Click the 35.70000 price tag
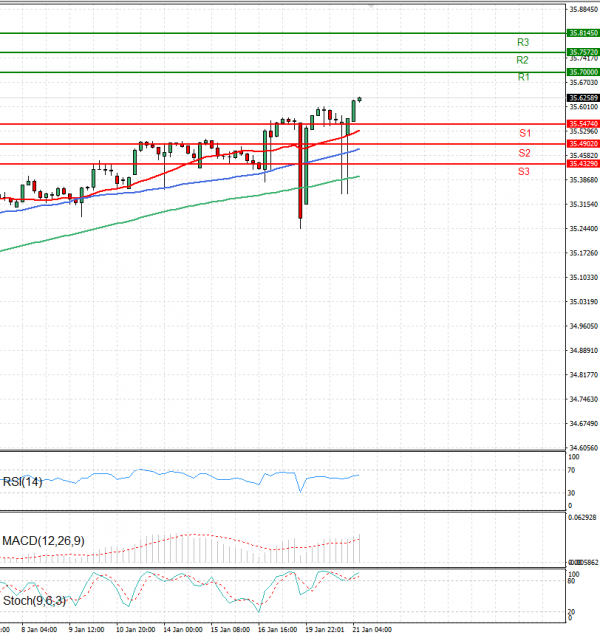The image size is (600, 638). (583, 72)
